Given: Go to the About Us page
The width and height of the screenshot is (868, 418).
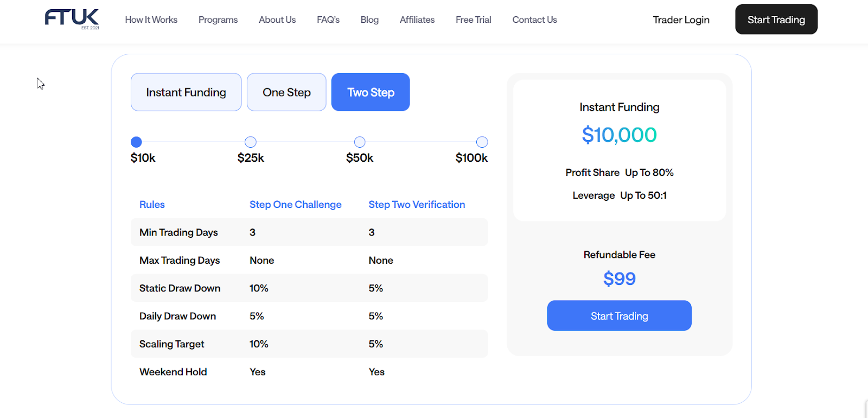Looking at the screenshot, I should tap(277, 20).
